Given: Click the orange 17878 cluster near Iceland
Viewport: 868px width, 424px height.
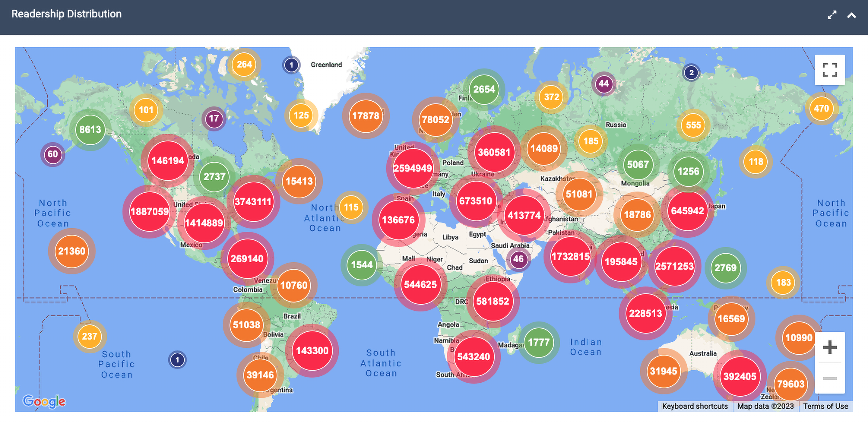Looking at the screenshot, I should [x=366, y=116].
